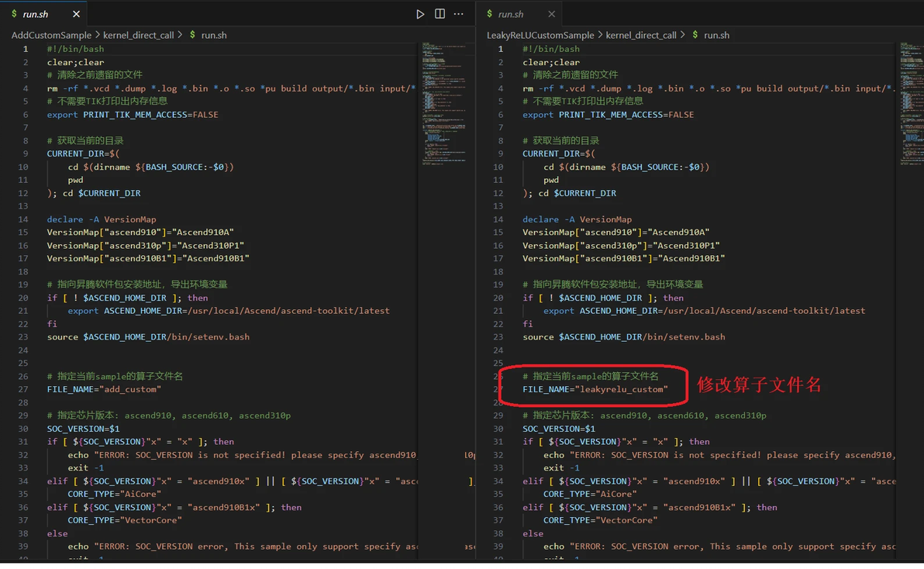Viewport: 924px width, 569px height.
Task: Close the LeakyReLUCustomSample run.sh tab
Action: (x=552, y=14)
